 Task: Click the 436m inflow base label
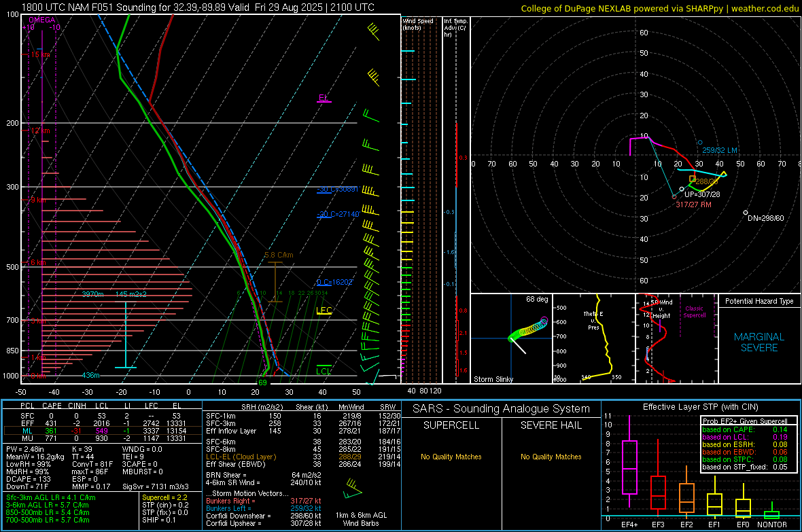click(x=91, y=376)
